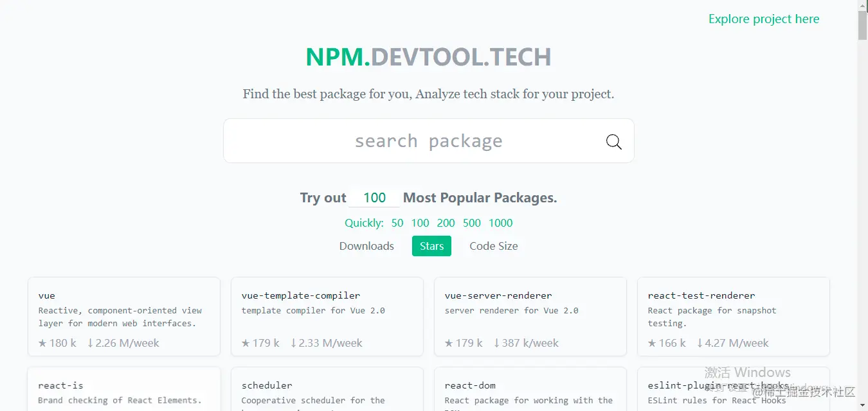Open the Explore project here link

[x=763, y=19]
